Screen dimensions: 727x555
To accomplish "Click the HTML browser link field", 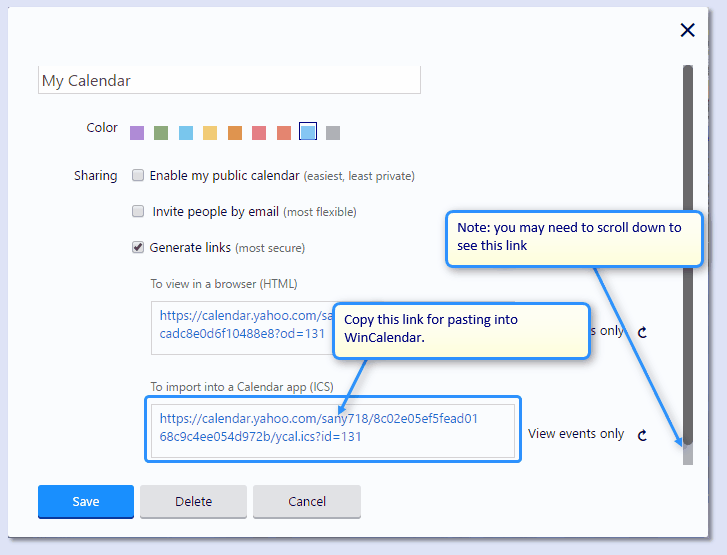I will [x=240, y=325].
